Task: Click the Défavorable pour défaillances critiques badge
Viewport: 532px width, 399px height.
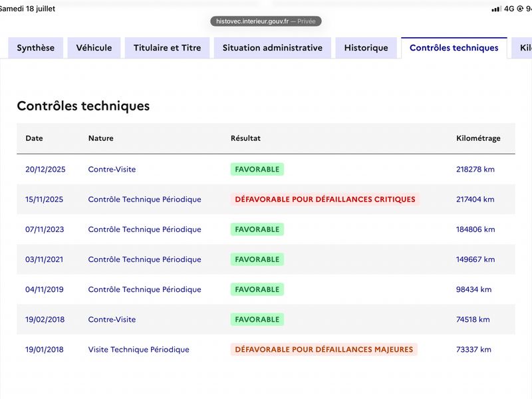Action: [325, 199]
